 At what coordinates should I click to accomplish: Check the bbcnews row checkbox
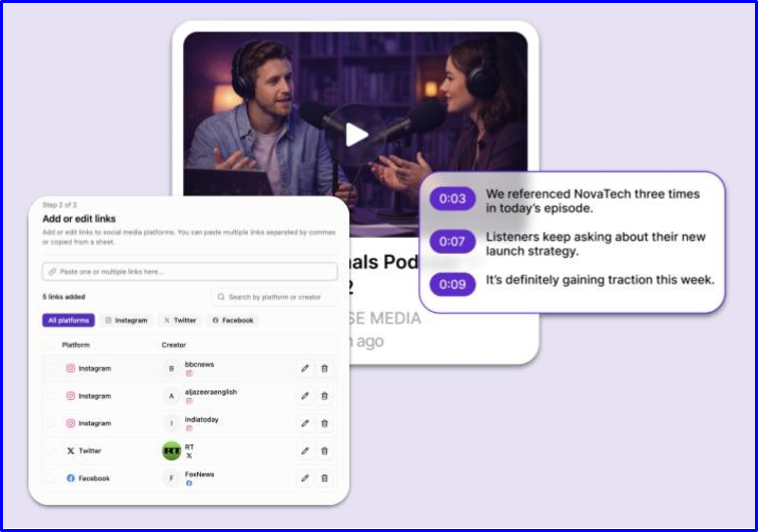[x=51, y=369]
